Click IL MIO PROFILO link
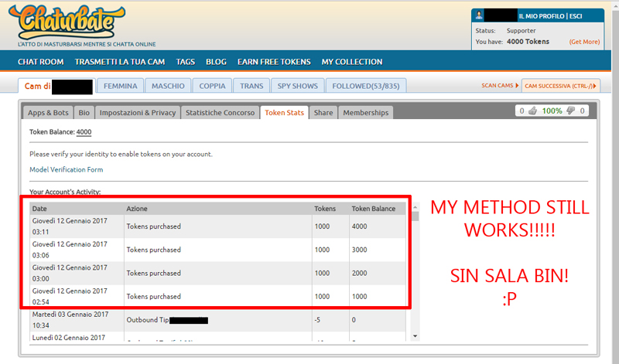Image resolution: width=619 pixels, height=364 pixels. (x=541, y=16)
